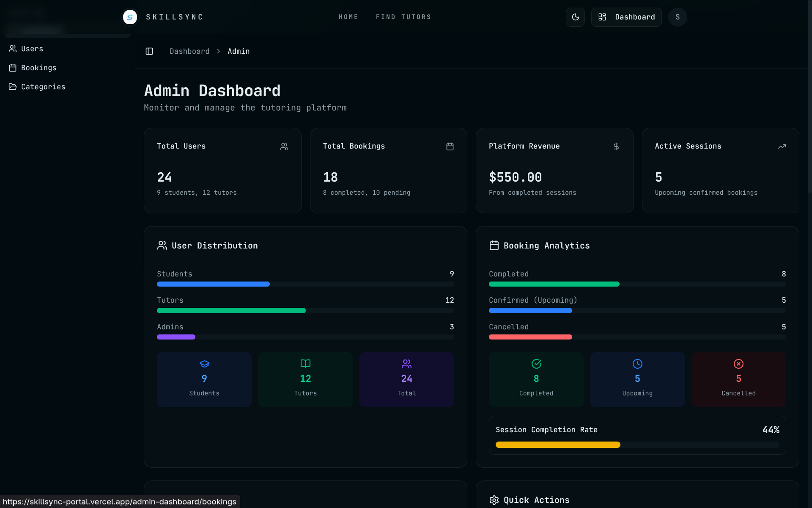Click red Cancelled X-circle icon
This screenshot has height=508, width=812.
pos(738,364)
